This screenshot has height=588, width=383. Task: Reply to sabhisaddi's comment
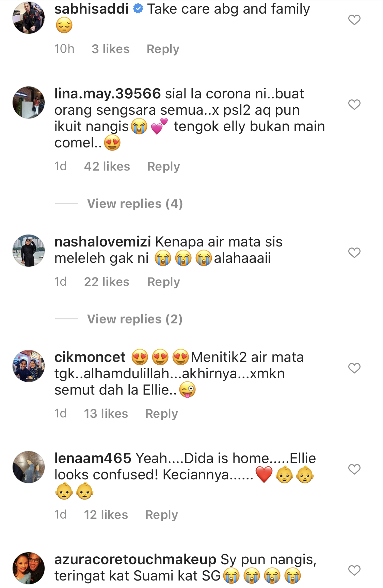click(x=163, y=49)
